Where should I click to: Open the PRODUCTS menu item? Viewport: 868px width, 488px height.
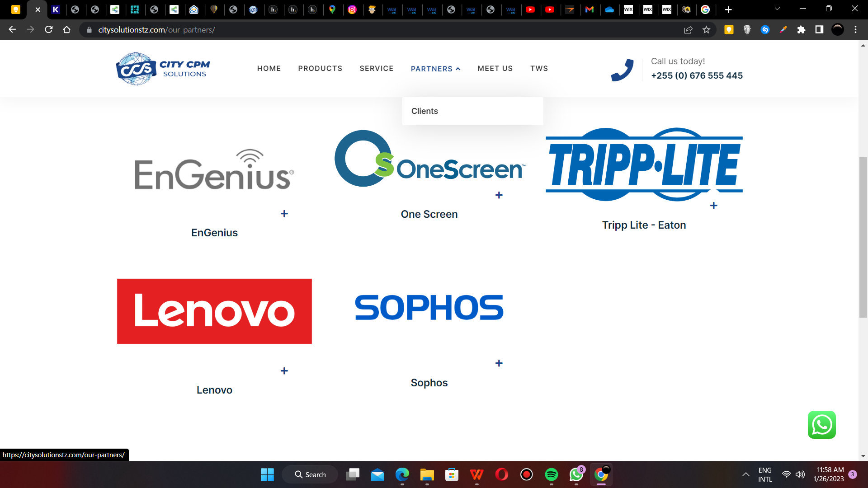pos(320,68)
